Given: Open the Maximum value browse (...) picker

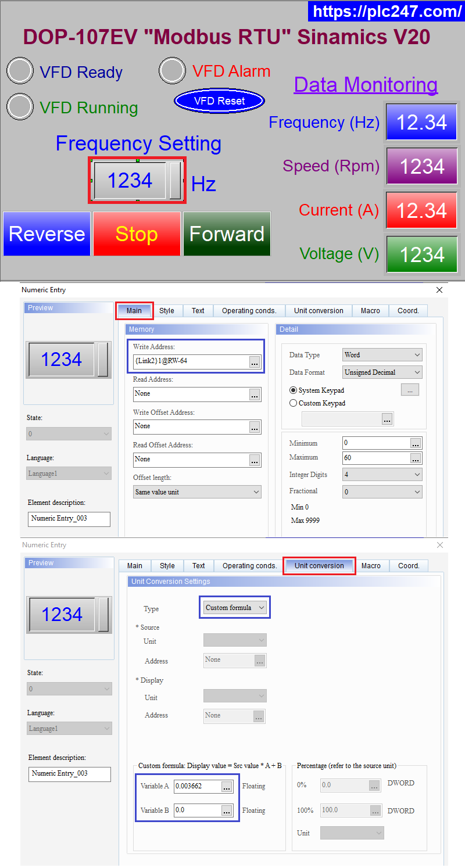Looking at the screenshot, I should coord(415,458).
